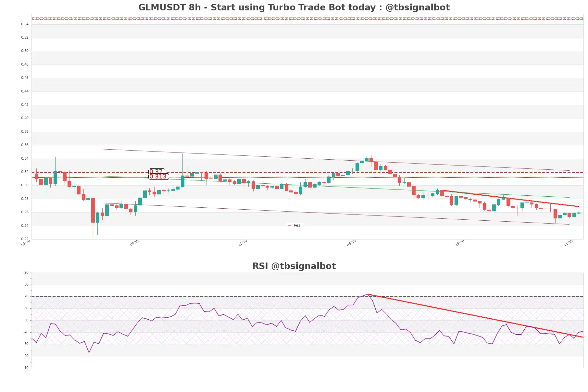Image resolution: width=588 pixels, height=392 pixels.
Task: Click the 0.24 price axis label
Action: pyautogui.click(x=25, y=226)
